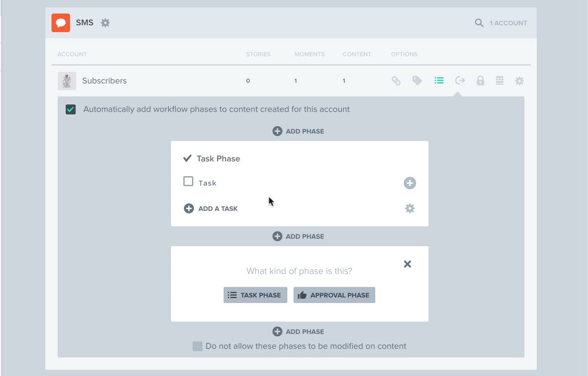
Task: Uncheck automatically add workflow phases checkbox
Action: [71, 109]
